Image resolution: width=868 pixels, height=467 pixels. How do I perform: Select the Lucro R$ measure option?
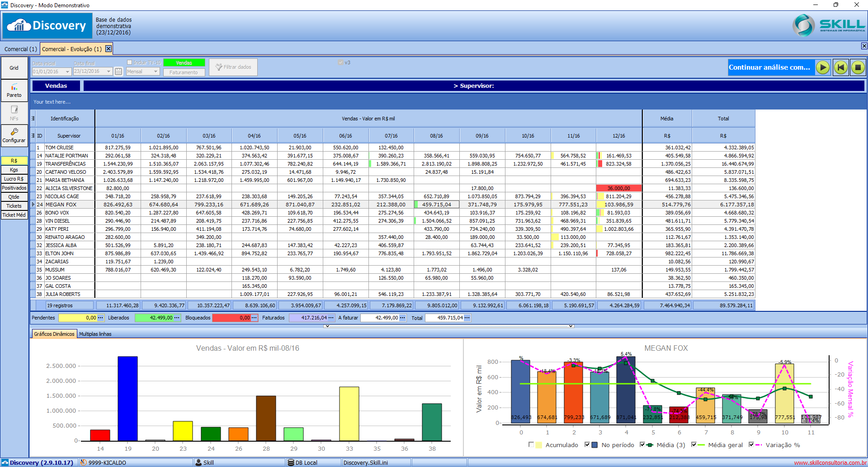tap(14, 179)
